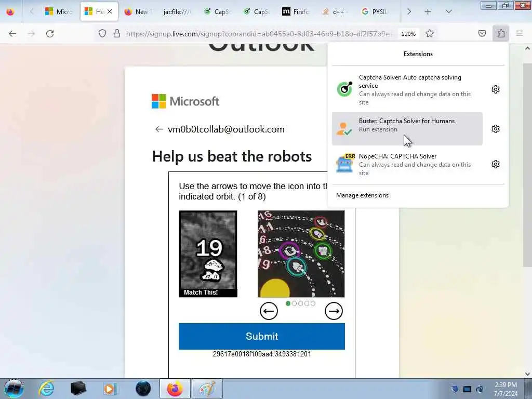
Task: Open the Pocket save icon
Action: tap(482, 34)
